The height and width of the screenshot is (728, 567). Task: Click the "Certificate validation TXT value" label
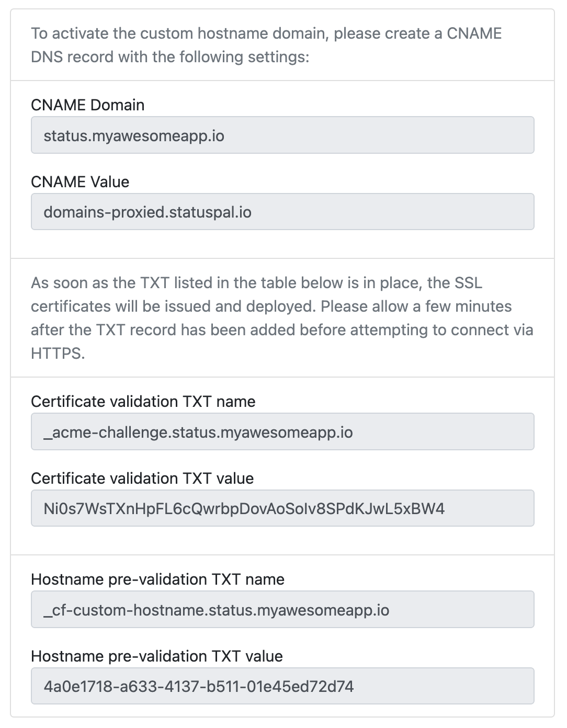tap(142, 479)
